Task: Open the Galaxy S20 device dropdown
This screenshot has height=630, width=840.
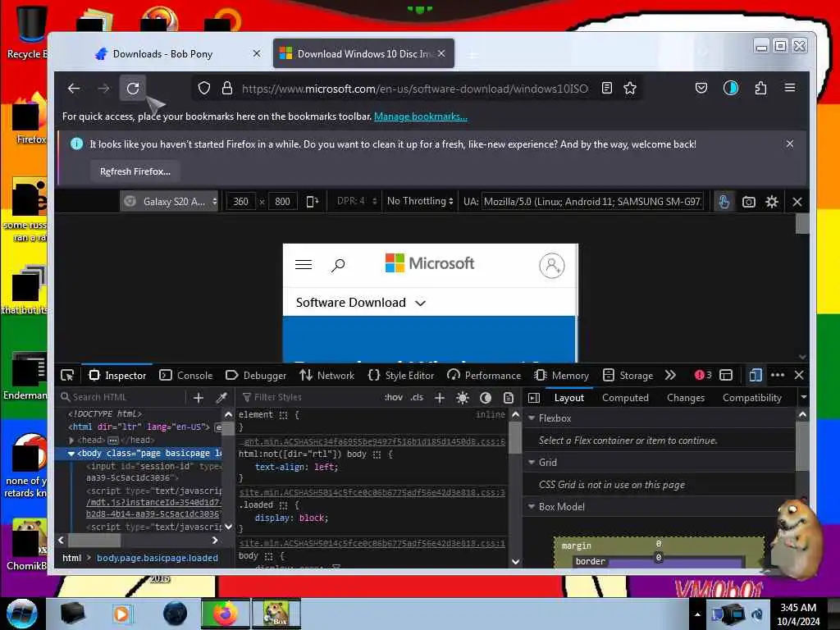Action: [171, 202]
